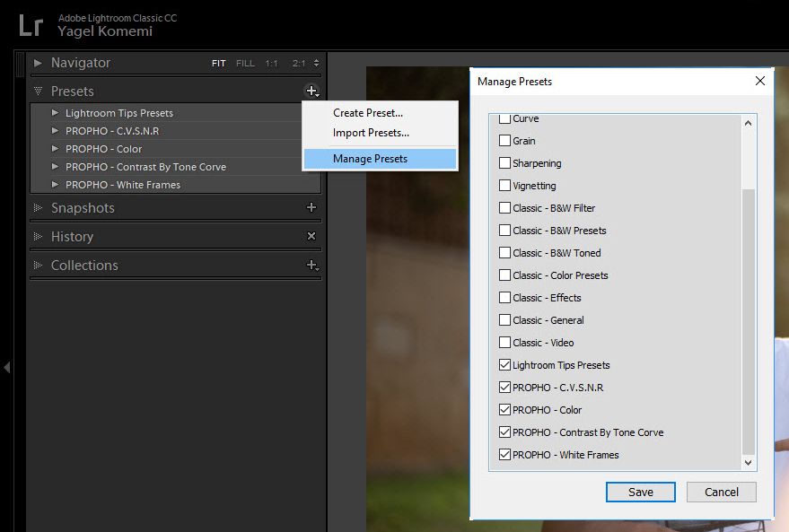Image resolution: width=789 pixels, height=532 pixels.
Task: Choose Import Presets... from the menu
Action: coord(380,133)
